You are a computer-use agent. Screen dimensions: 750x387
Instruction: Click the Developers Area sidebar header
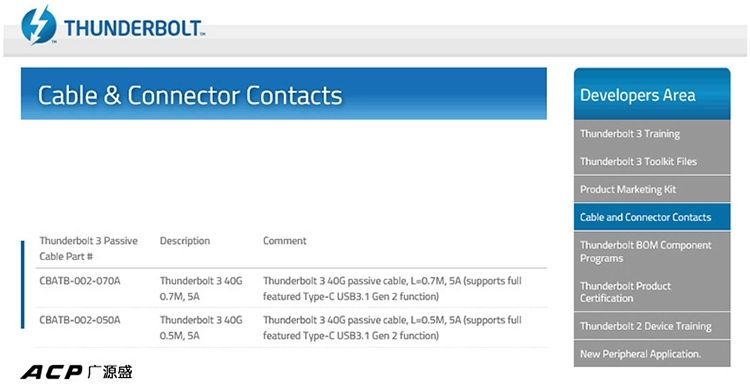(x=652, y=94)
